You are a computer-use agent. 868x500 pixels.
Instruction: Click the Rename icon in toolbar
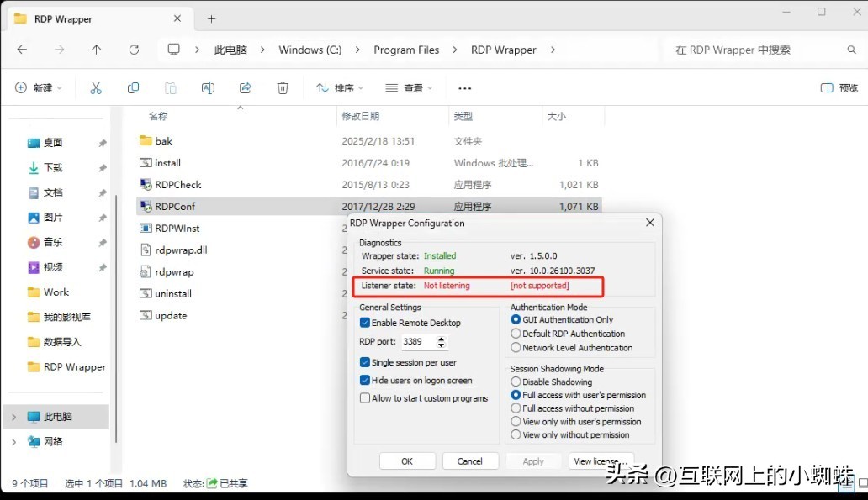[x=208, y=88]
